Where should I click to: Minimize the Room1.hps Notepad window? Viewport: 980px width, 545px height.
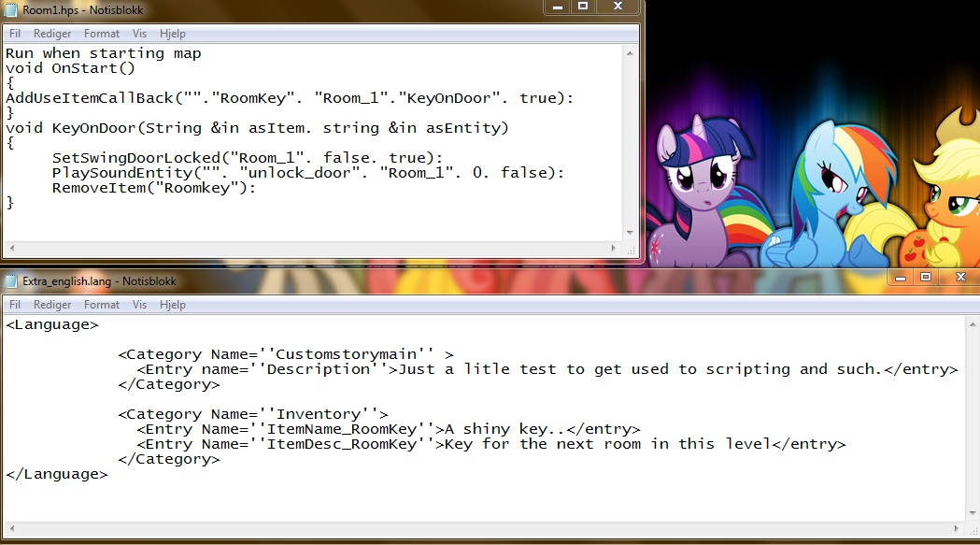(x=560, y=7)
